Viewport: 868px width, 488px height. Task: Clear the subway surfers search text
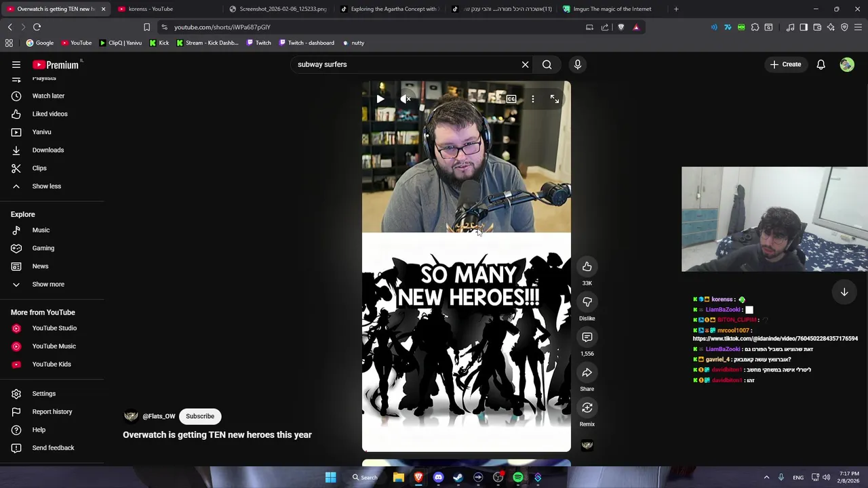(525, 64)
